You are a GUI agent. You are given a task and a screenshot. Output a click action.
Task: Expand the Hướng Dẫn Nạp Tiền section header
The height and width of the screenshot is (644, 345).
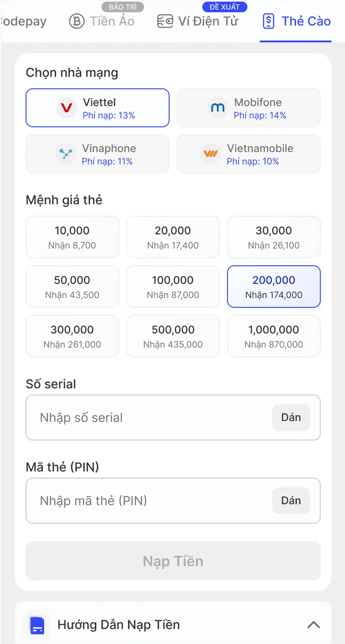click(x=173, y=625)
